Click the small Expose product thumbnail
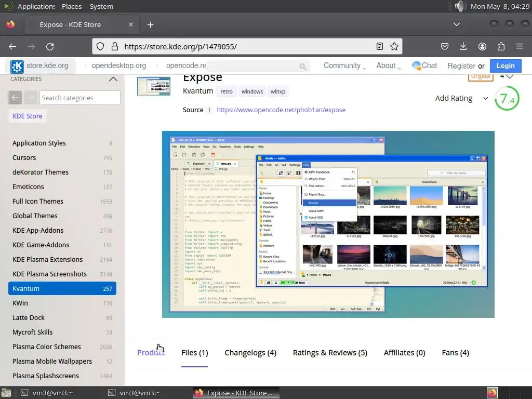Screen dimensions: 532x399 154,86
